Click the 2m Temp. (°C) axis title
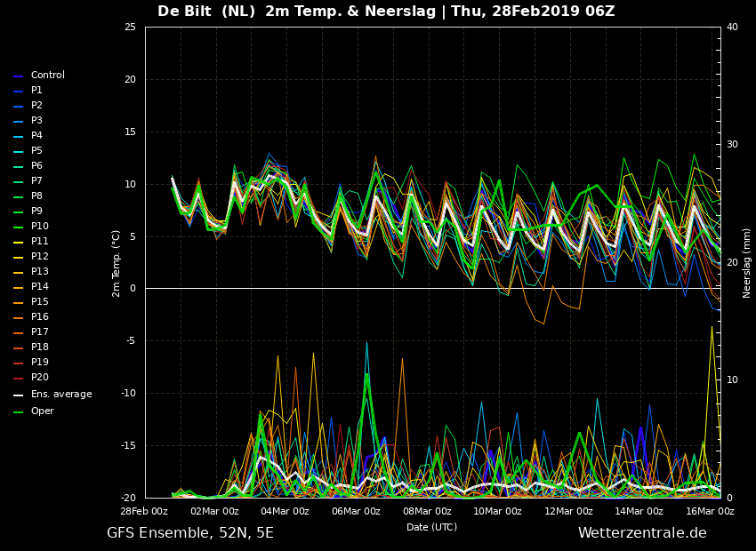The width and height of the screenshot is (756, 551). click(116, 263)
